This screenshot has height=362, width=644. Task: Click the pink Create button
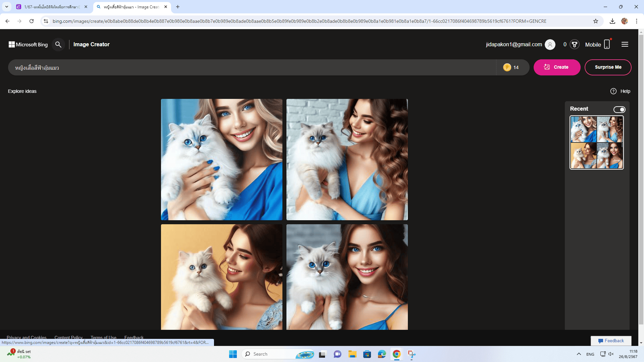tap(557, 67)
